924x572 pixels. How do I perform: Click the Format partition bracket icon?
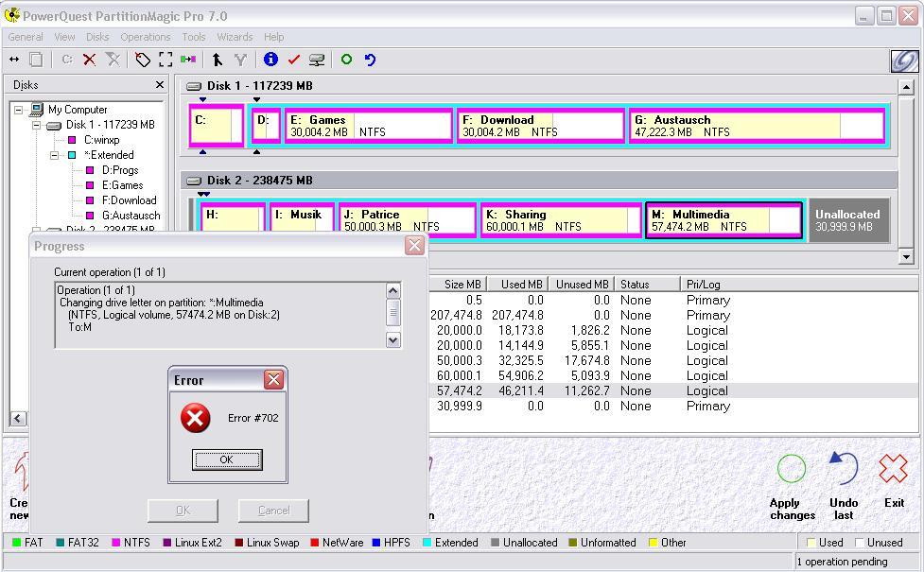coord(166,60)
